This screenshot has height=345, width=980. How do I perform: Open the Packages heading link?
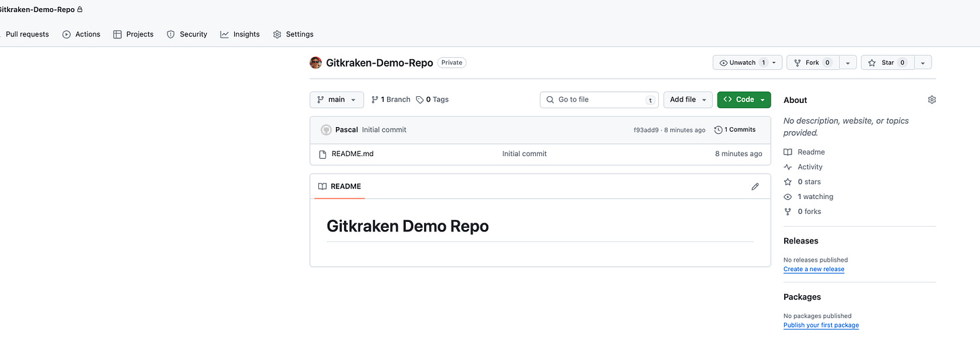802,297
